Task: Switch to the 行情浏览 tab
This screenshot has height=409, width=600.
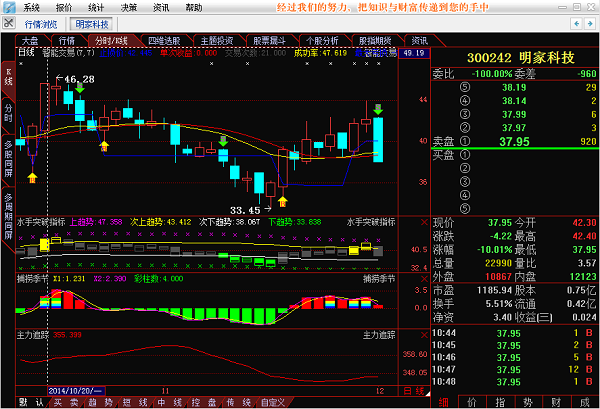Action: (27, 23)
